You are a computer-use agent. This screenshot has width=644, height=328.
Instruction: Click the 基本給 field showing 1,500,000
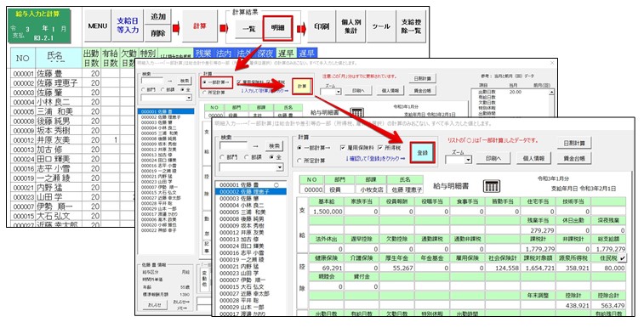(326, 212)
